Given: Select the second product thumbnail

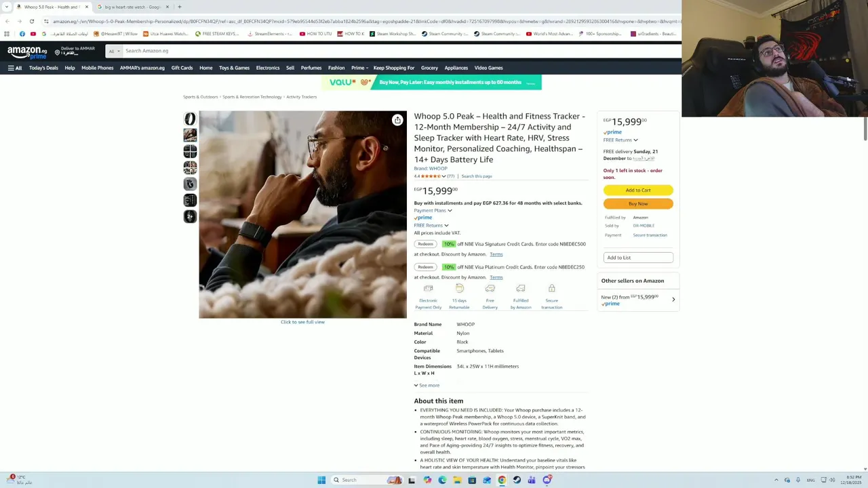Looking at the screenshot, I should pyautogui.click(x=190, y=135).
